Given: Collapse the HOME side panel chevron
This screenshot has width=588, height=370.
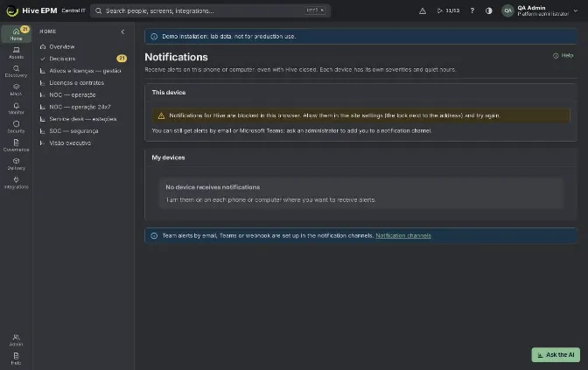Looking at the screenshot, I should [122, 31].
